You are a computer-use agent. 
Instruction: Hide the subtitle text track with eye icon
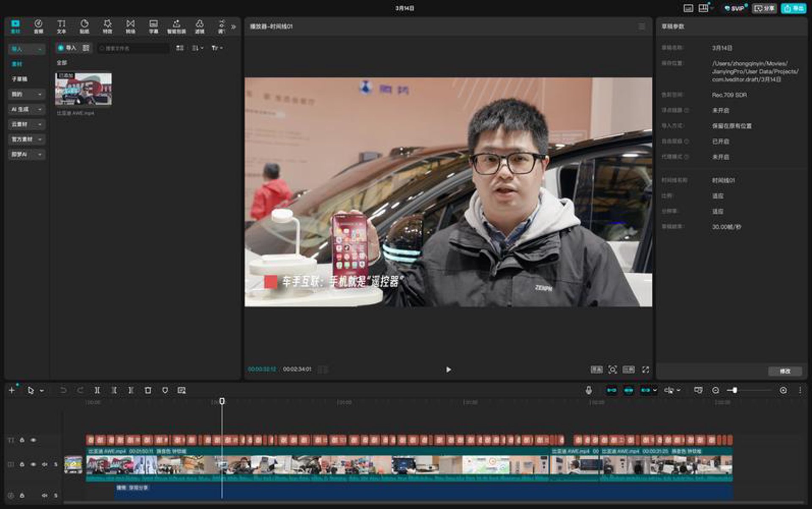(x=33, y=440)
